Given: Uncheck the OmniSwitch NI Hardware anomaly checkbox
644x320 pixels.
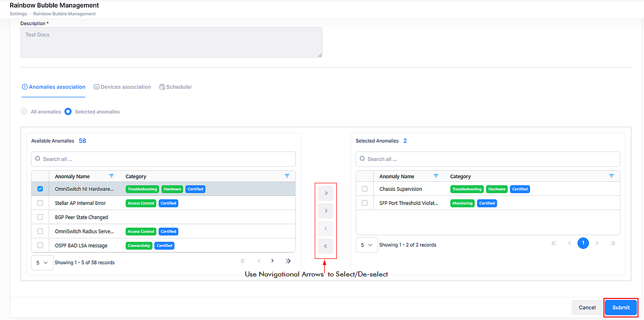Looking at the screenshot, I should pos(40,189).
